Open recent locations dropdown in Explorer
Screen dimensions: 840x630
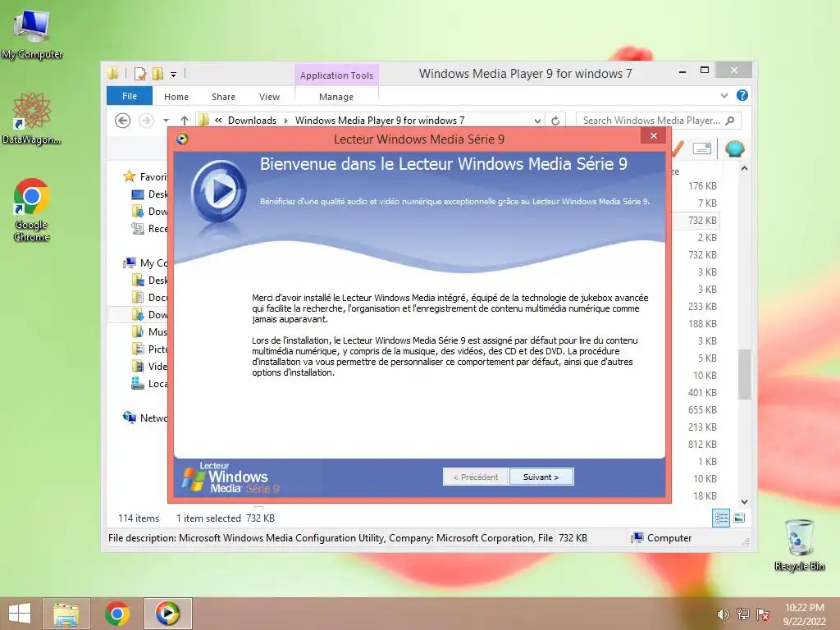pos(166,121)
